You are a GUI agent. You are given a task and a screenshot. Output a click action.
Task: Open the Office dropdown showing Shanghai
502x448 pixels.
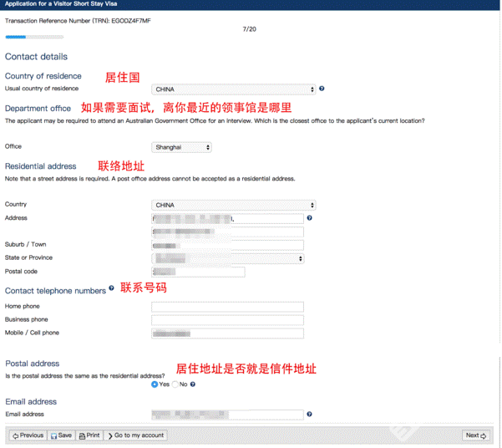pyautogui.click(x=181, y=147)
